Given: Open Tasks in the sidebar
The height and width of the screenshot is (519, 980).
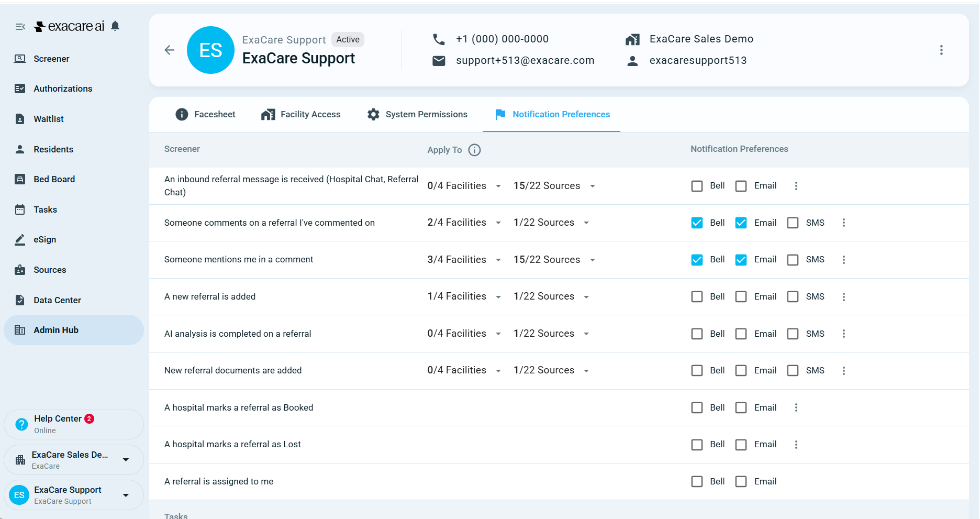Looking at the screenshot, I should (x=74, y=209).
